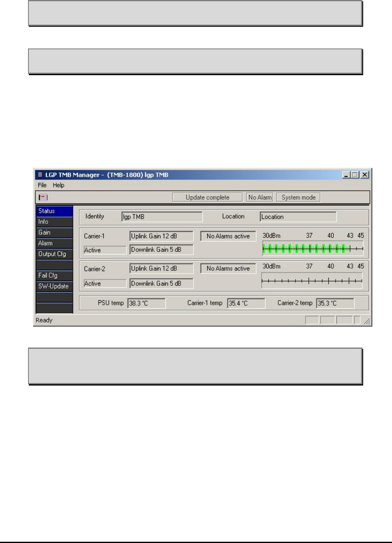
Task: Maximize the LGP TMB Manager window
Action: tap(355, 175)
